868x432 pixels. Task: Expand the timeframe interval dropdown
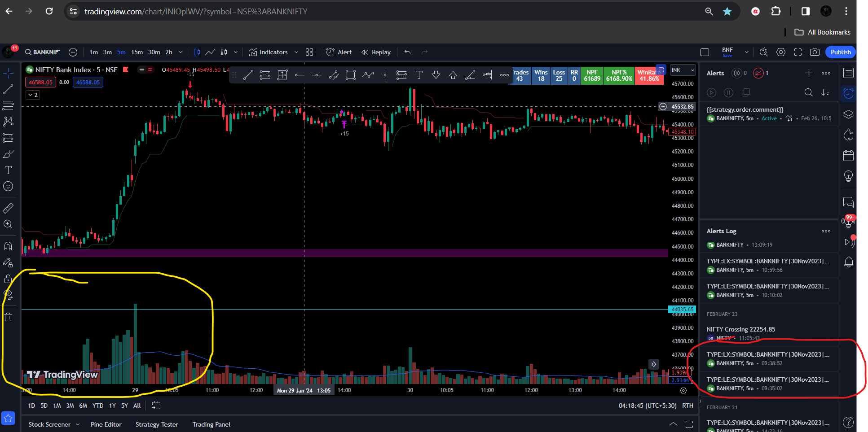(181, 52)
